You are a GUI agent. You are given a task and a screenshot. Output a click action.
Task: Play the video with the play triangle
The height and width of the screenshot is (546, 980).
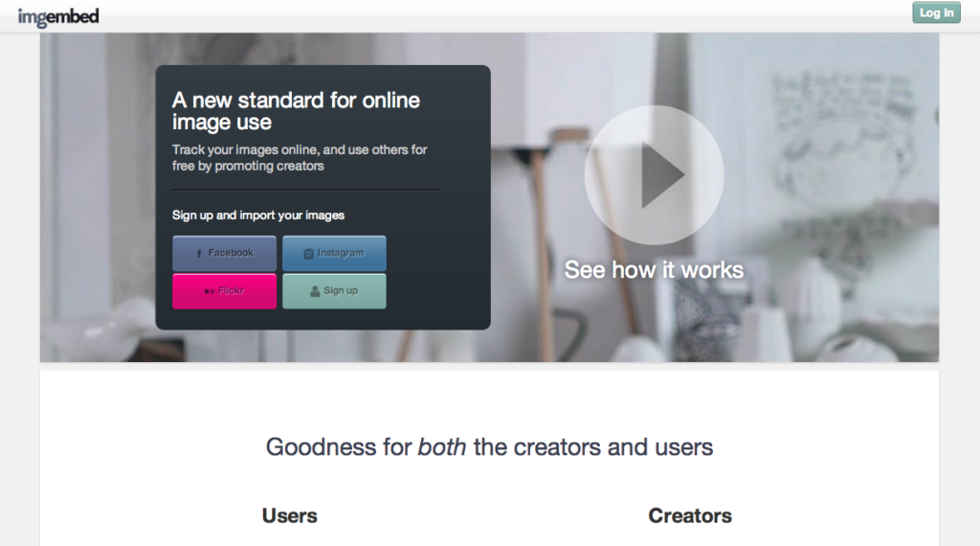662,175
